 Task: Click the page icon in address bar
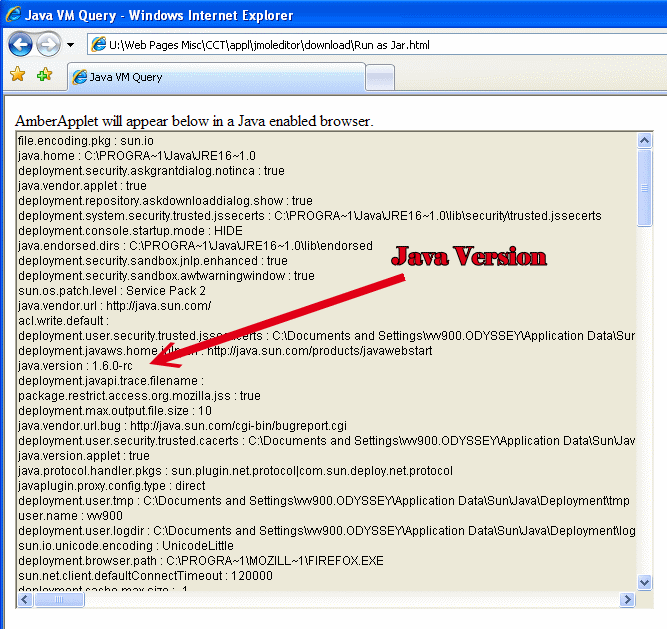tap(99, 44)
